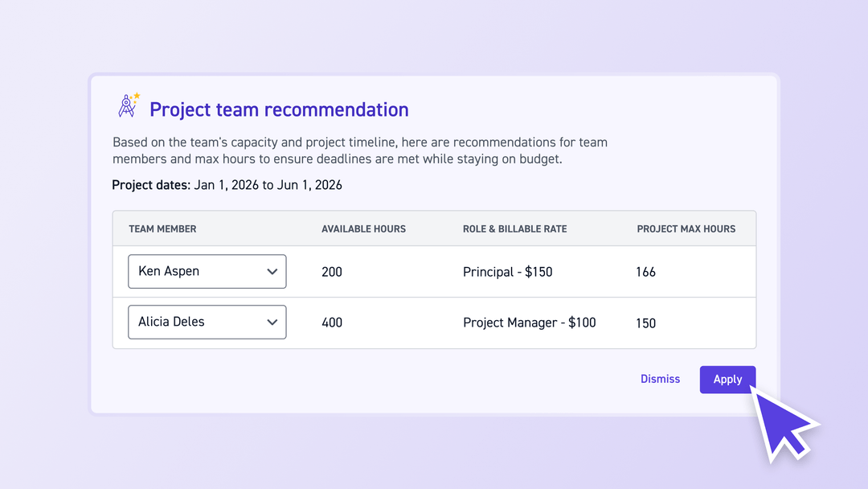This screenshot has width=868, height=489.
Task: Select the AVAILABLE HOURS column header
Action: [x=363, y=228]
